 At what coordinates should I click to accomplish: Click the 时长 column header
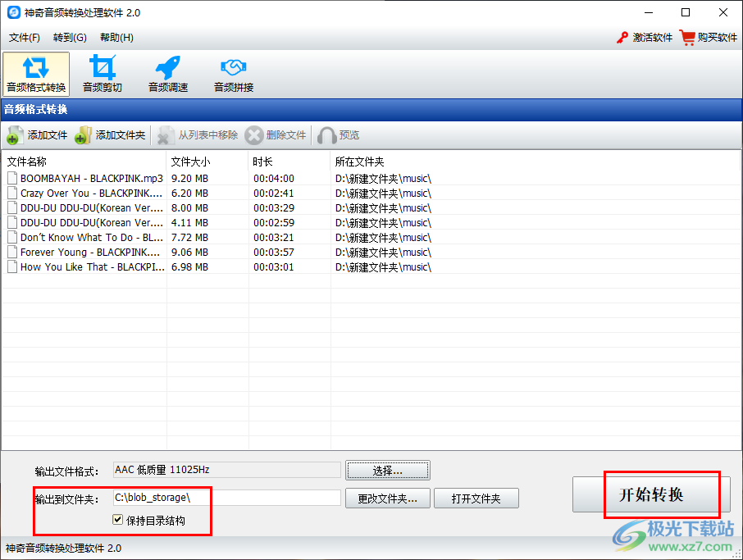pyautogui.click(x=289, y=162)
